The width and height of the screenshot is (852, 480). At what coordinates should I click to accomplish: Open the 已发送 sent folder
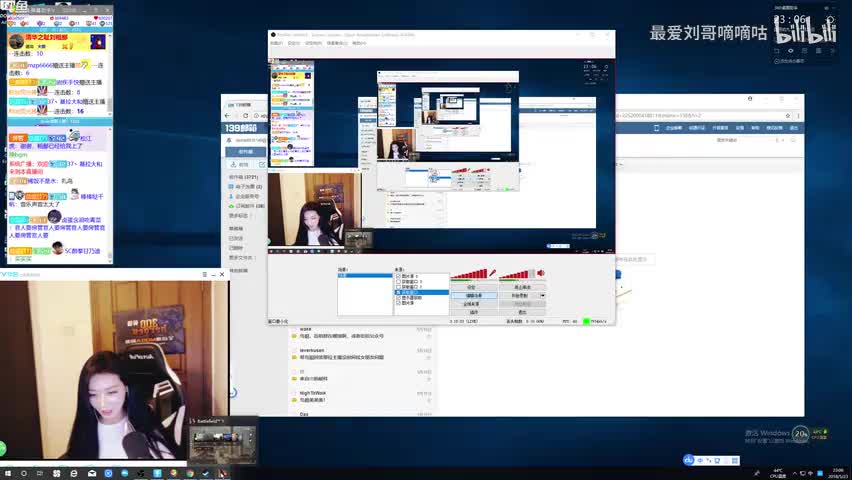[x=236, y=238]
